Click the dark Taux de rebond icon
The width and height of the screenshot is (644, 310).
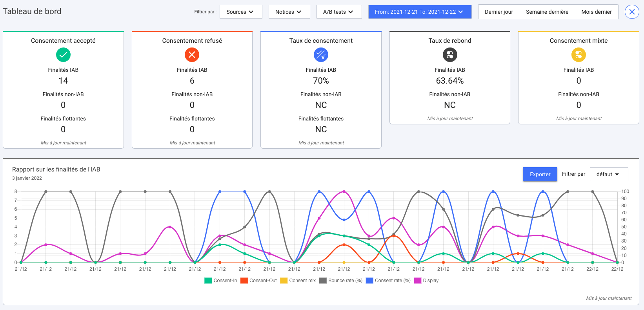[450, 55]
